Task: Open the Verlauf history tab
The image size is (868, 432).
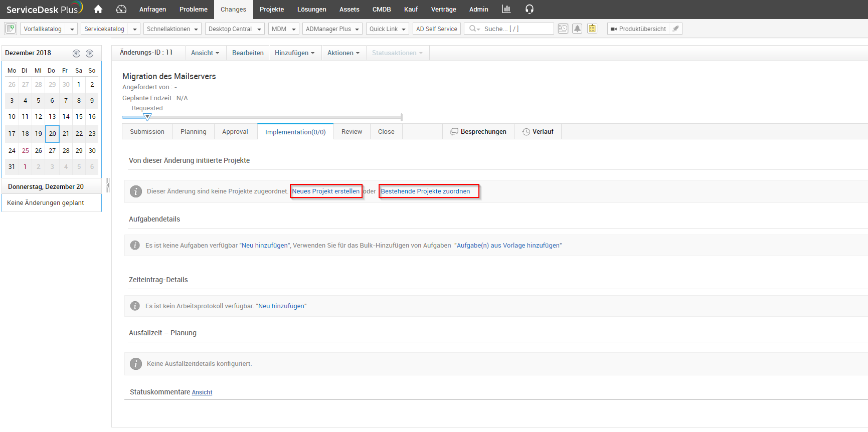Action: pos(538,131)
